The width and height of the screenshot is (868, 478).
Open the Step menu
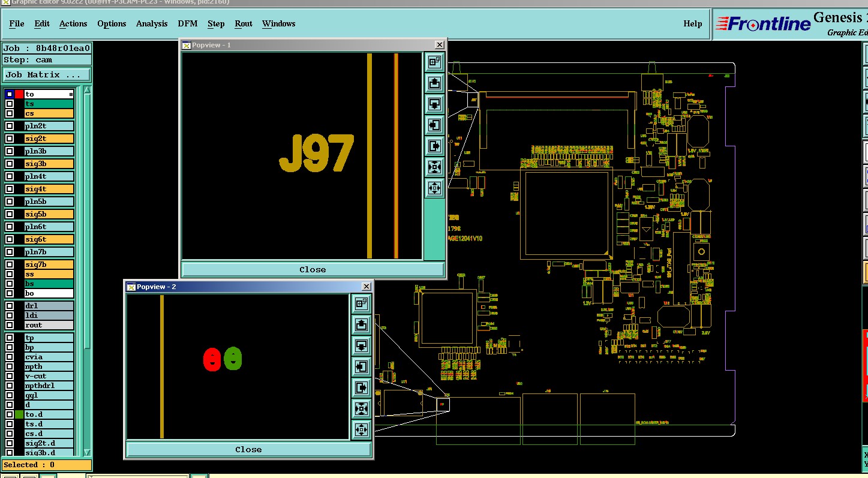coord(216,24)
